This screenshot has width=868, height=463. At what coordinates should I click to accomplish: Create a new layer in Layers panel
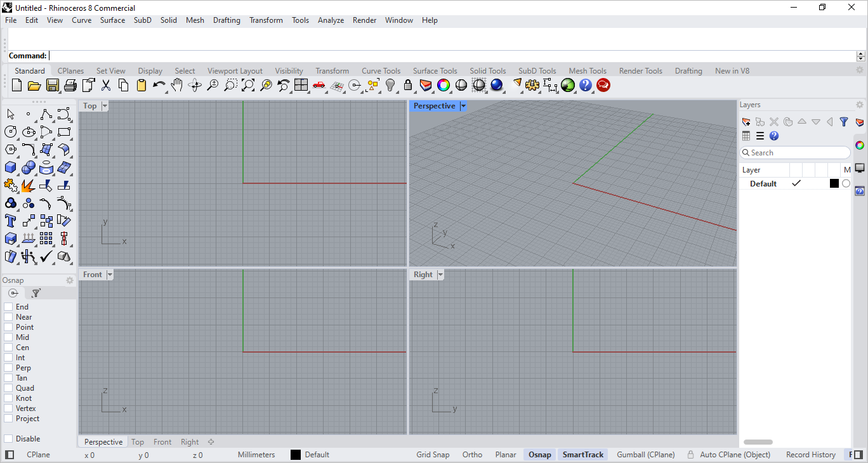(x=746, y=122)
